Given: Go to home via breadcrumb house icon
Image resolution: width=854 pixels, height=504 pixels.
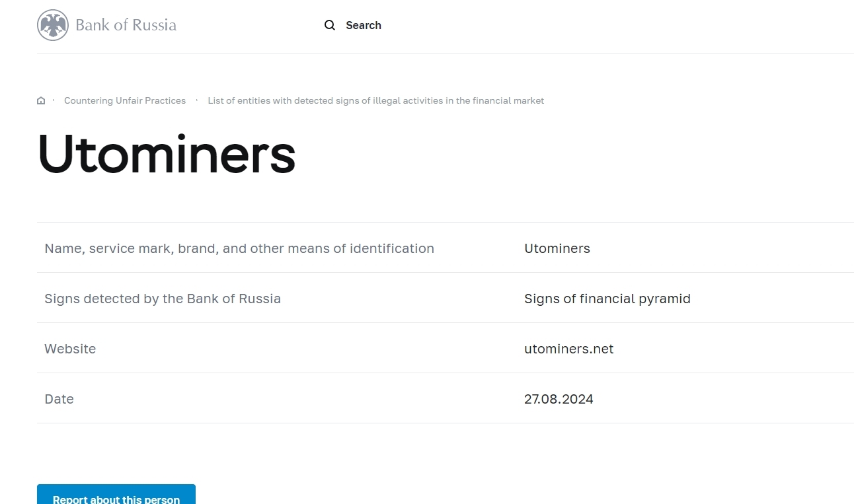Looking at the screenshot, I should tap(41, 101).
